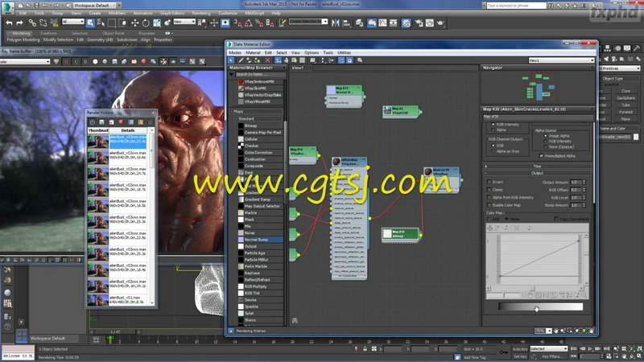Image resolution: width=644 pixels, height=362 pixels.
Task: Enable the Invert checkbox in Output
Action: point(489,182)
